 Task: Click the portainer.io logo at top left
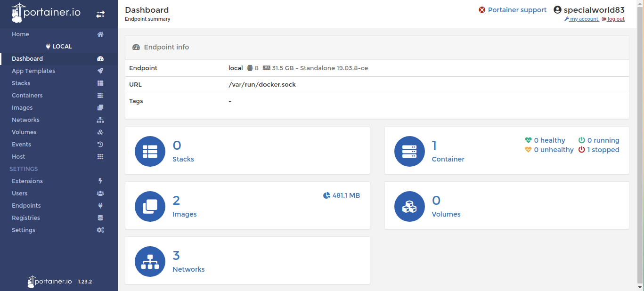(46, 13)
